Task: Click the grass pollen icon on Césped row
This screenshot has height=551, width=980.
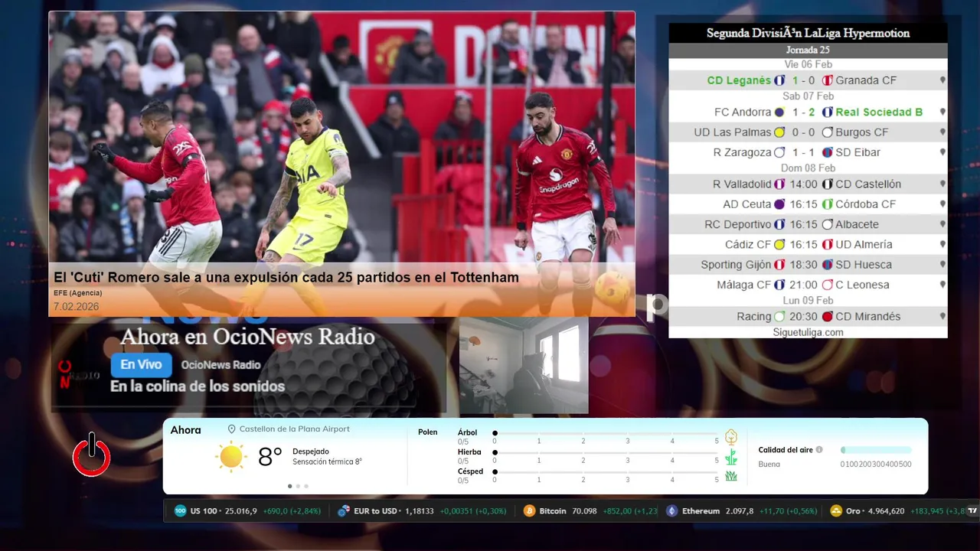Action: [x=731, y=476]
